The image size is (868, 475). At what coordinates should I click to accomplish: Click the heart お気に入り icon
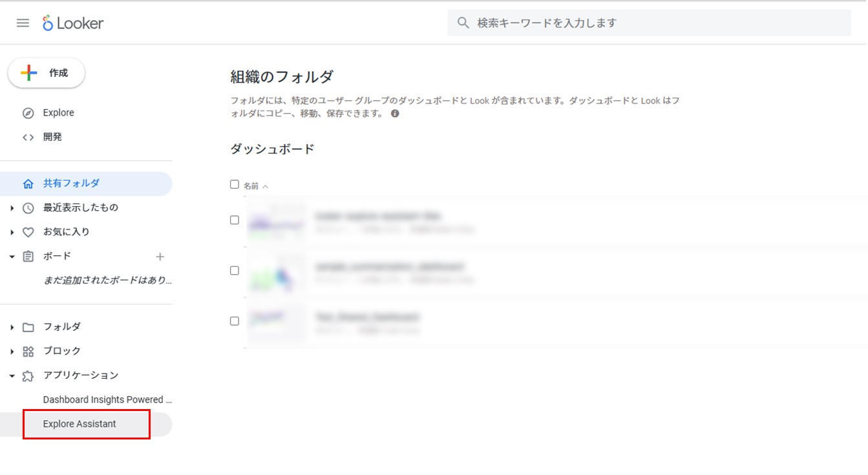[28, 232]
